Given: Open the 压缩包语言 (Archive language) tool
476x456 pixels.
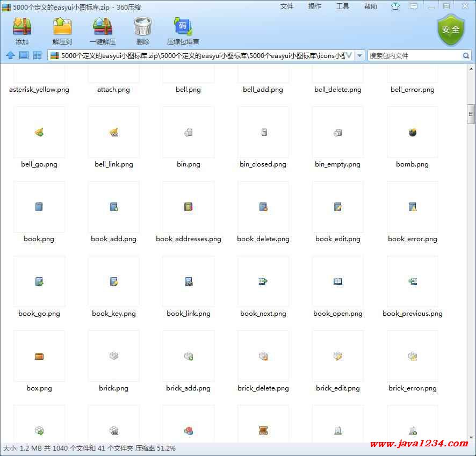Looking at the screenshot, I should pos(183,27).
